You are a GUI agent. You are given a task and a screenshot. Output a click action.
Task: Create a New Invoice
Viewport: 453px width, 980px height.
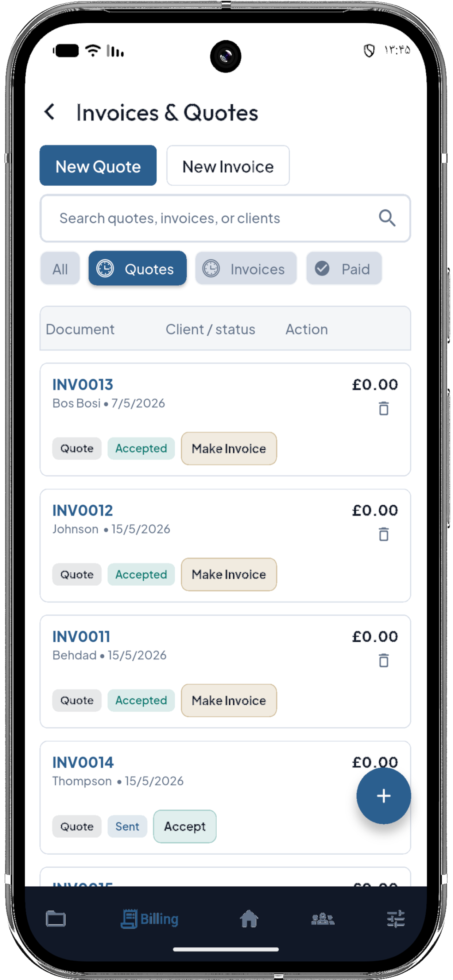coord(228,166)
